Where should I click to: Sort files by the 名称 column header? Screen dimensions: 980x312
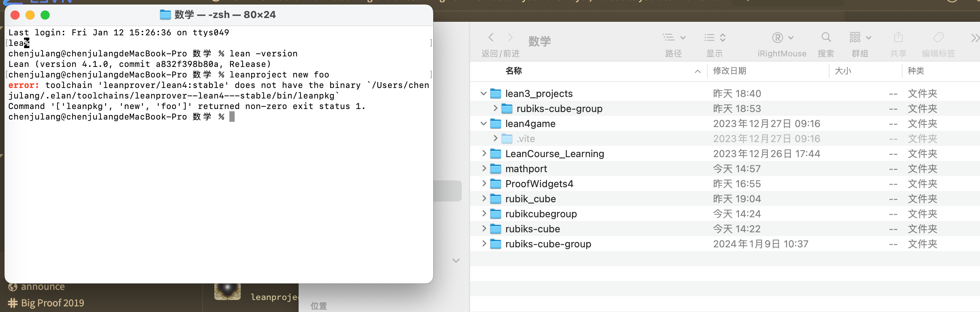[514, 71]
